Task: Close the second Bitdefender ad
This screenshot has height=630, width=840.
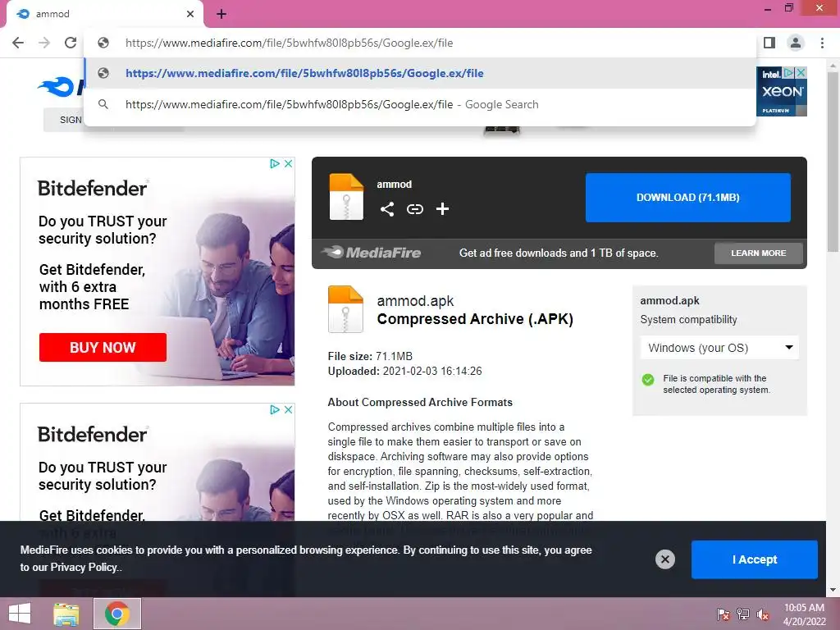Action: tap(288, 410)
